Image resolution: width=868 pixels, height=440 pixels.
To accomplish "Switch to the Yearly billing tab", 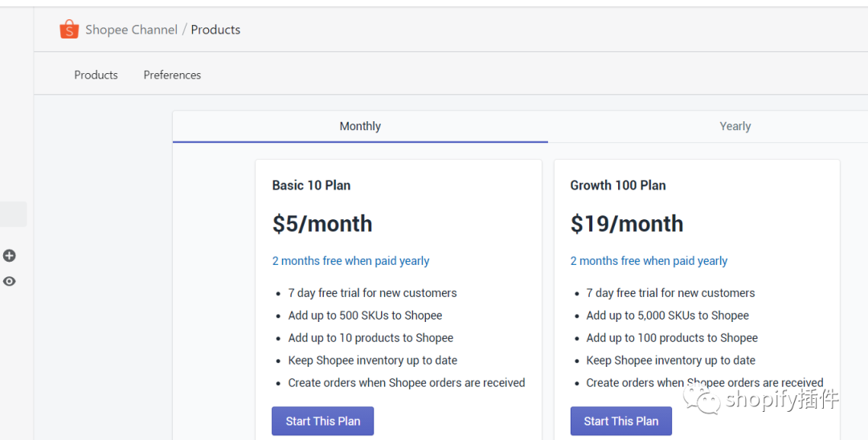I will click(735, 126).
